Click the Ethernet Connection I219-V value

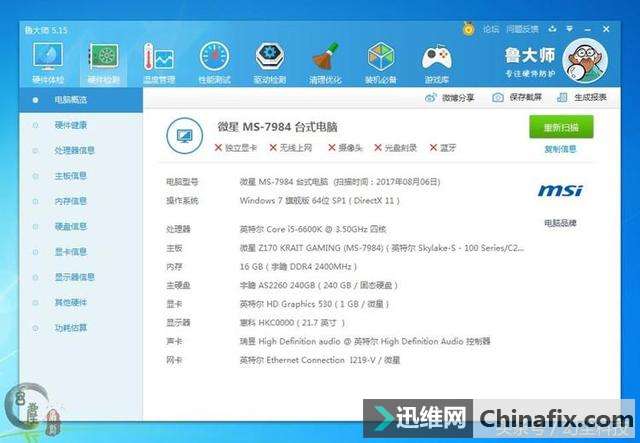(320, 360)
